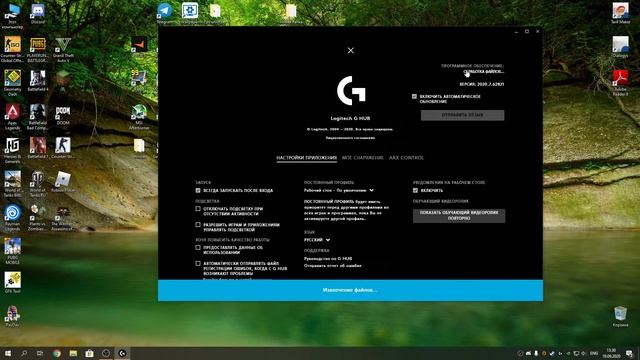
Task: Open the Geometry Dash desktop shortcut
Action: click(13, 83)
